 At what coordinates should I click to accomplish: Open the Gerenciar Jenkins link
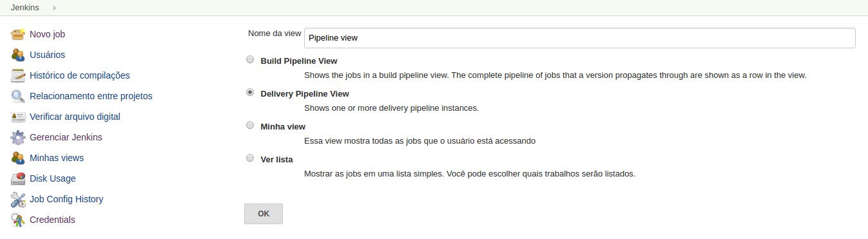click(66, 137)
